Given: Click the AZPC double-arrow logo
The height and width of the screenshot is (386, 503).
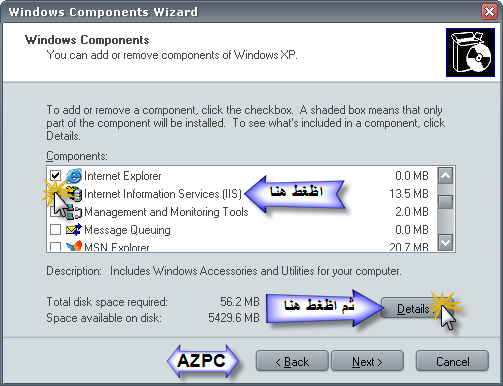Looking at the screenshot, I should click(202, 361).
